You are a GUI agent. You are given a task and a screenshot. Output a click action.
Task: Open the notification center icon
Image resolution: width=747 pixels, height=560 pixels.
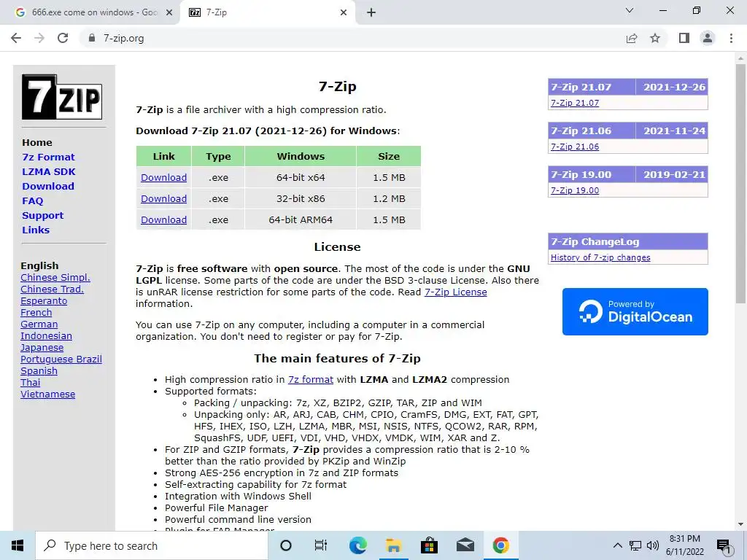pyautogui.click(x=724, y=547)
